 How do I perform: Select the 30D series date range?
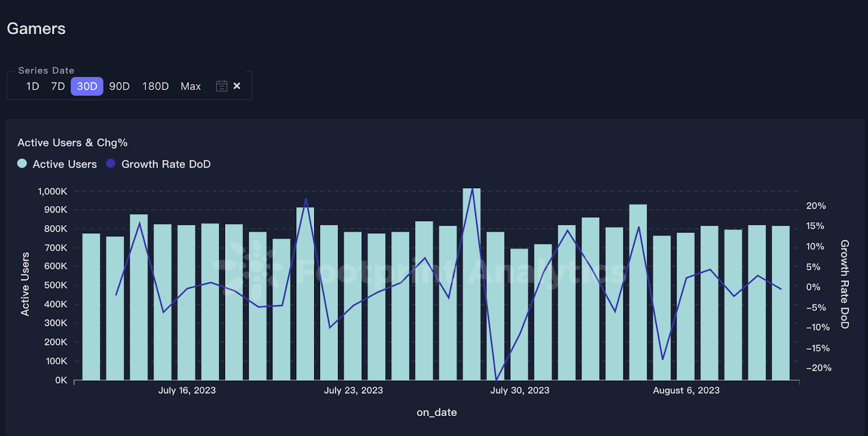[87, 86]
